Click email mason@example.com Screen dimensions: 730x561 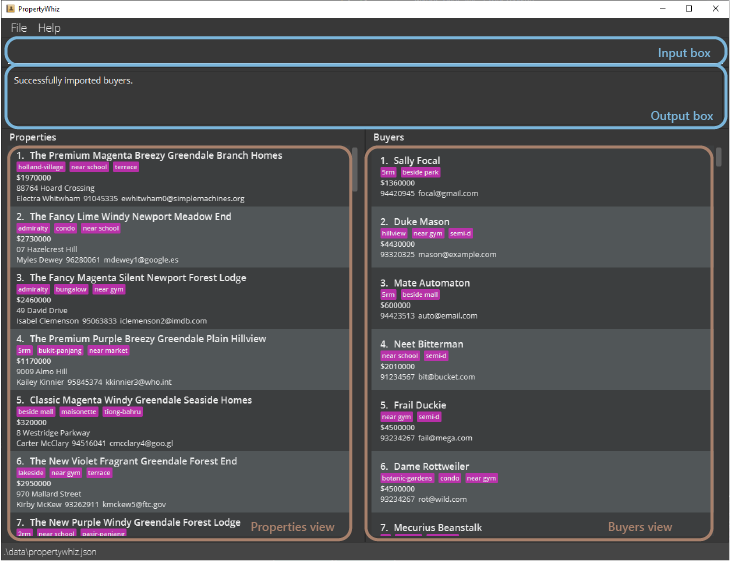[x=457, y=255]
